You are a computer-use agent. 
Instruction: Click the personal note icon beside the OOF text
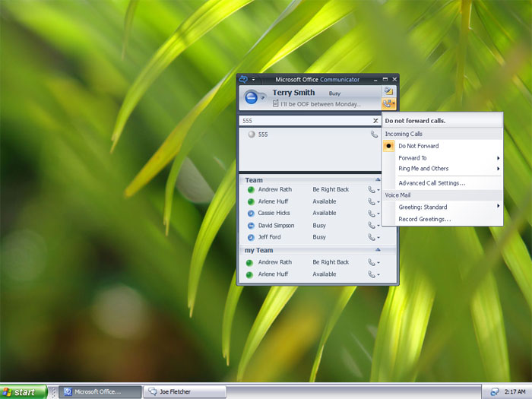tap(275, 104)
